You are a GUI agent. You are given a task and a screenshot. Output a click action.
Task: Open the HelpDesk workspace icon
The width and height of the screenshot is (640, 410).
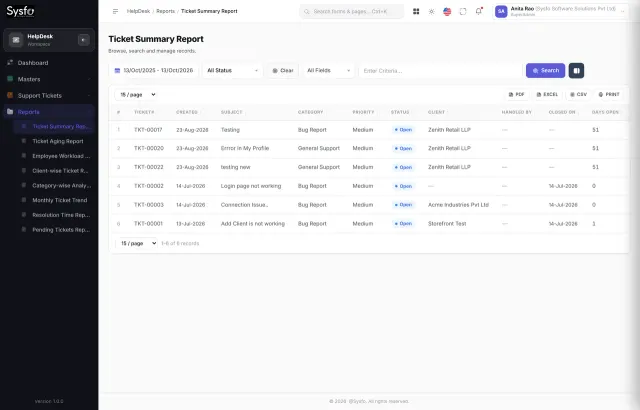click(16, 40)
